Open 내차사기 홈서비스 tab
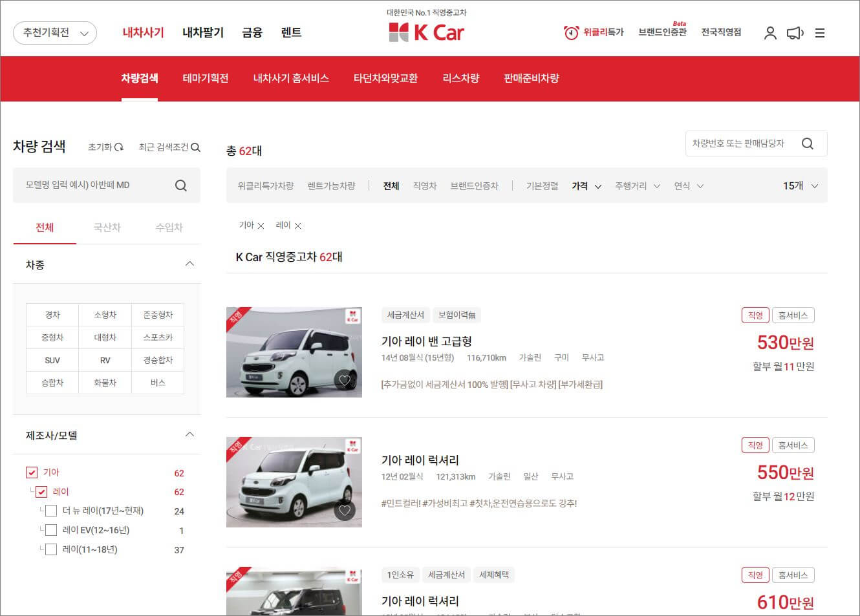This screenshot has width=860, height=616. 291,78
